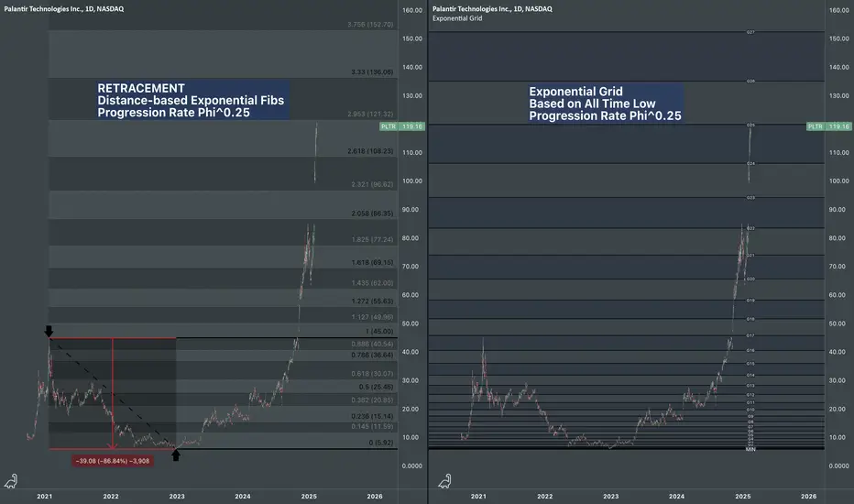Click 2026 on right chart time axis
Screen dimensions: 854x504
(809, 497)
